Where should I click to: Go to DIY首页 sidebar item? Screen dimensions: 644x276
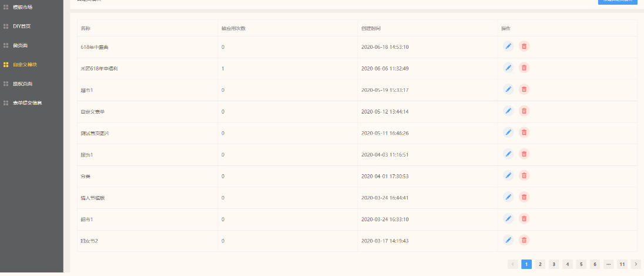click(22, 26)
